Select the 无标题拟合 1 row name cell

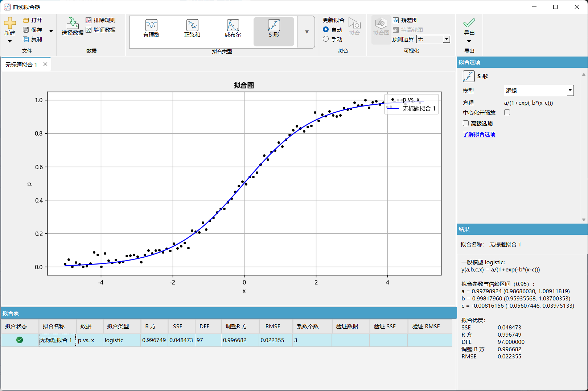(58, 340)
